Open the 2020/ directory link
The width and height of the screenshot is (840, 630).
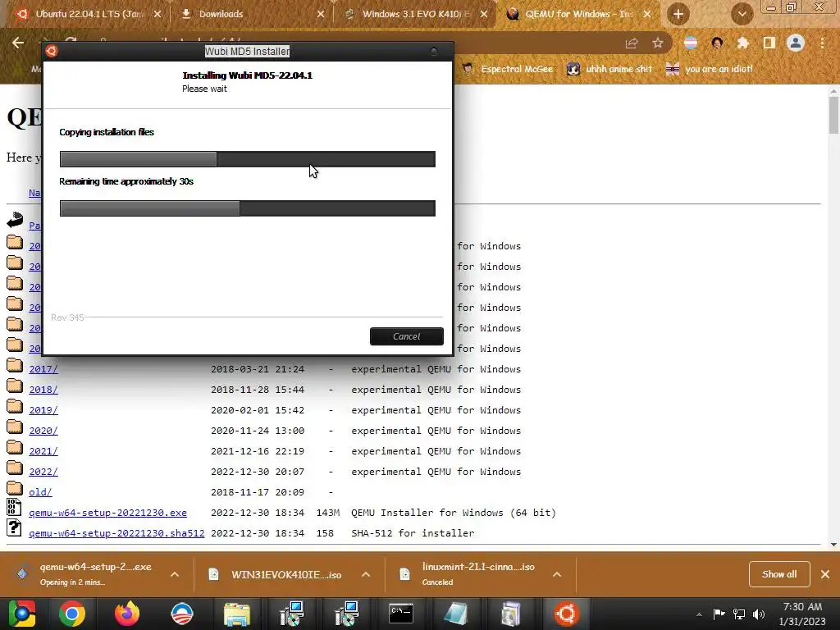[x=43, y=431]
